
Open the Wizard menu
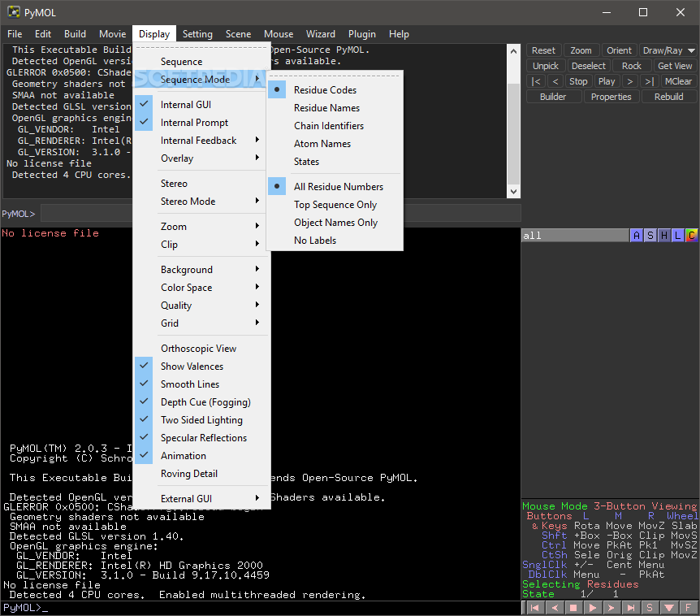tap(321, 34)
